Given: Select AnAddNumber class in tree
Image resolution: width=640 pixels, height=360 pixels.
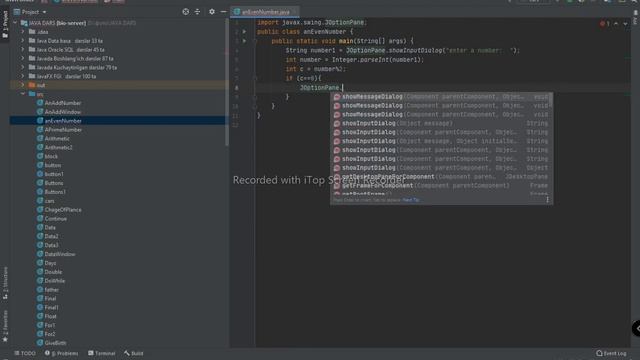Looking at the screenshot, I should (62, 103).
